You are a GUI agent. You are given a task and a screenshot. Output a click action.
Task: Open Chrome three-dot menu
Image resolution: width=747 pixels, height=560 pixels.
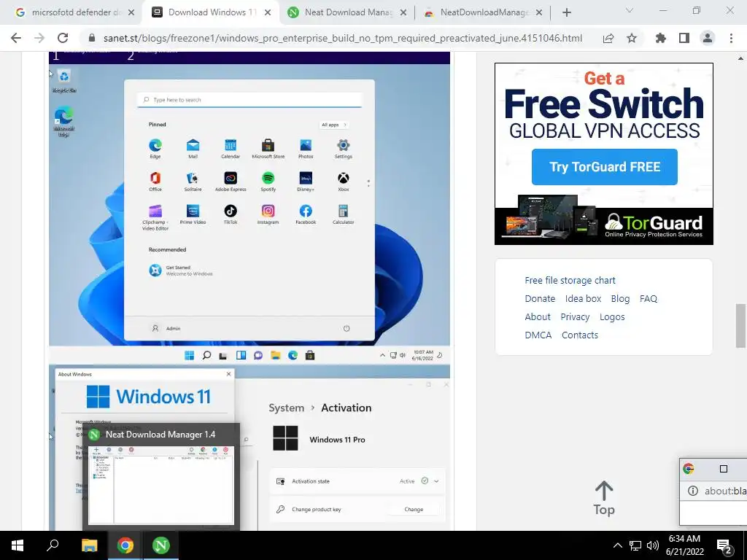(731, 38)
